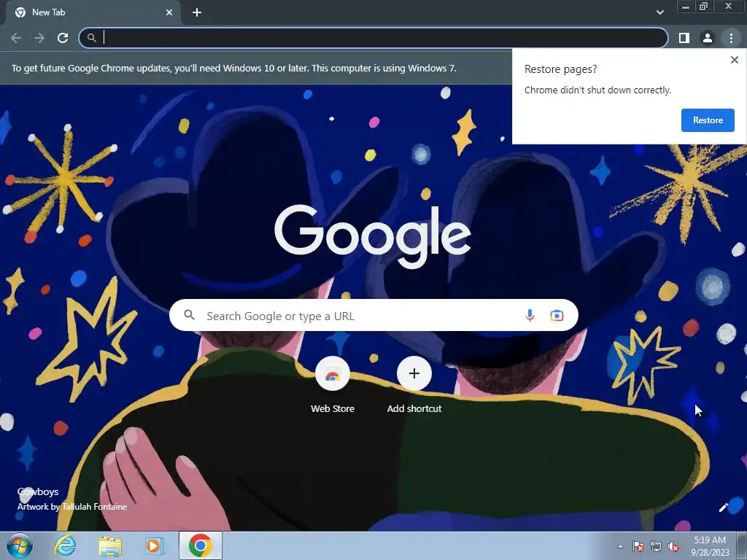
Task: Click the network status tray icon
Action: pyautogui.click(x=656, y=546)
